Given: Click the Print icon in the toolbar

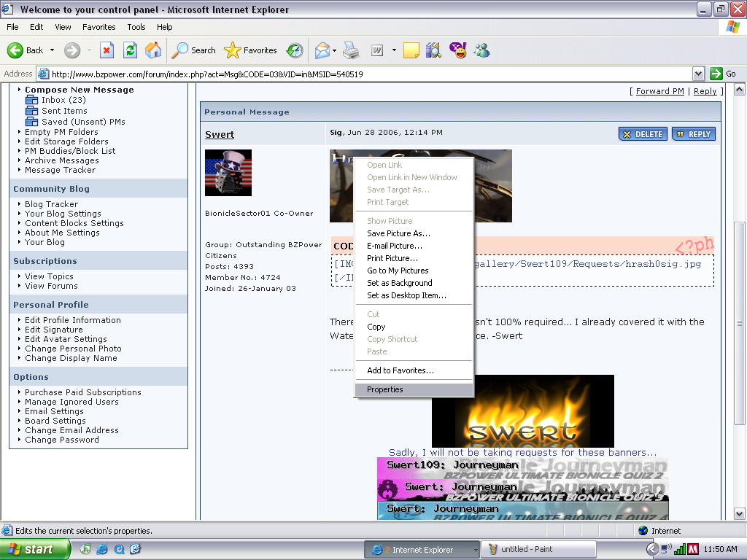Looking at the screenshot, I should (351, 50).
